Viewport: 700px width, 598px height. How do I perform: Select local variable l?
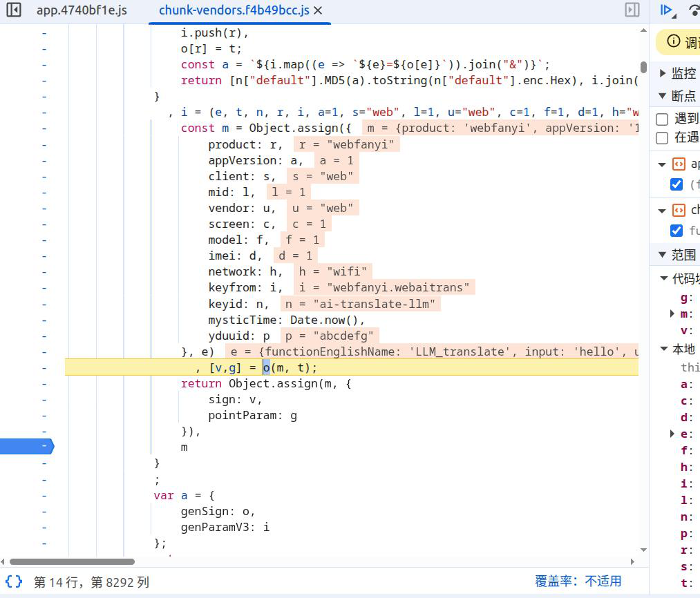click(x=686, y=500)
